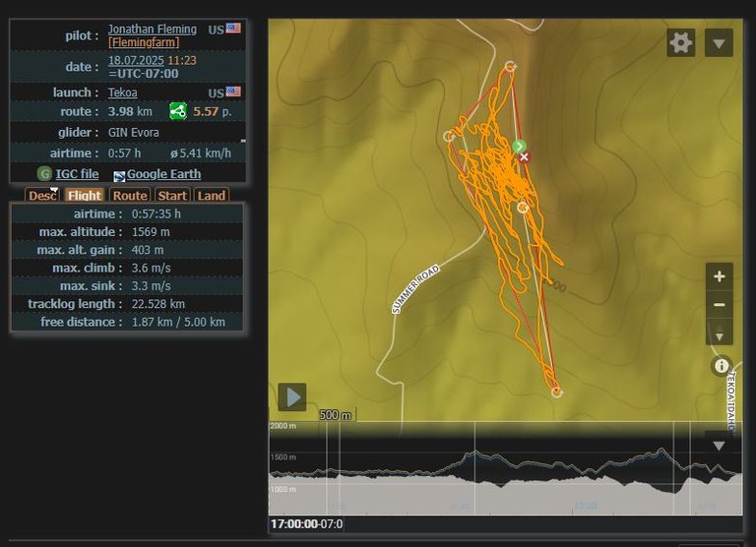Open the Tekoa launch site link
Viewport: 756px width, 547px height.
tap(122, 92)
